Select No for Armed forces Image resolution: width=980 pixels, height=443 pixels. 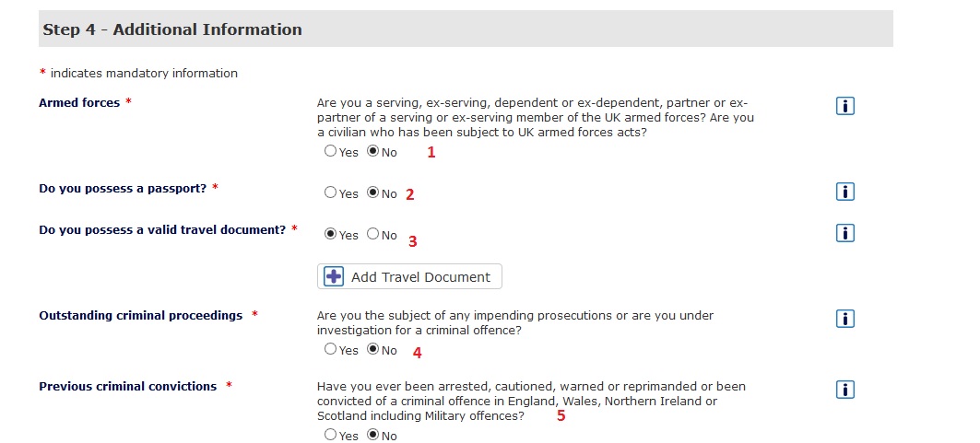[x=372, y=152]
